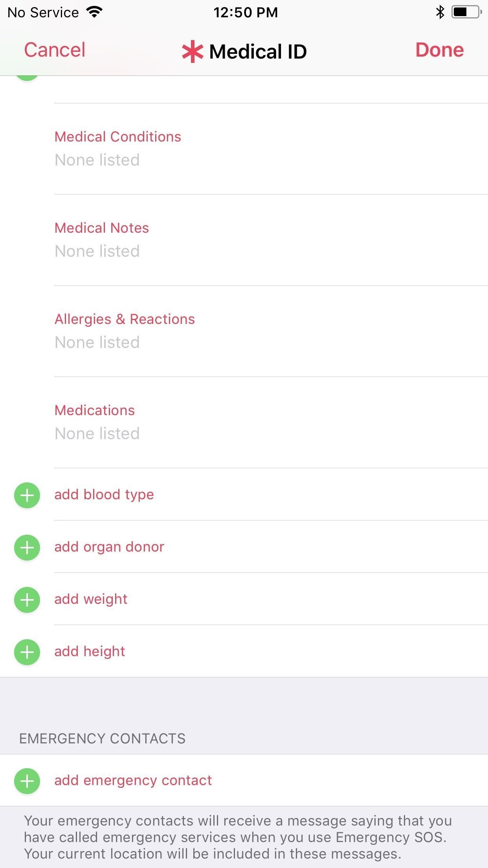
Task: Select the add organ donor label
Action: (109, 547)
